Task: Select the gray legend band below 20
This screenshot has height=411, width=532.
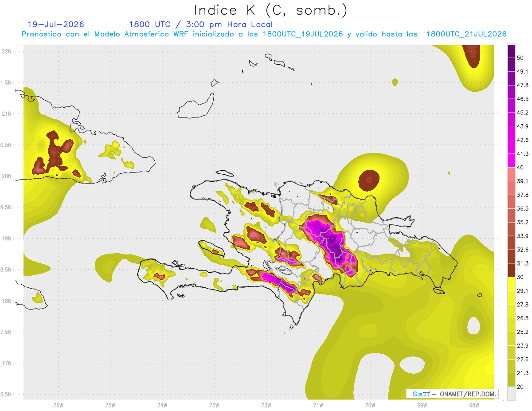Action: coord(511,393)
